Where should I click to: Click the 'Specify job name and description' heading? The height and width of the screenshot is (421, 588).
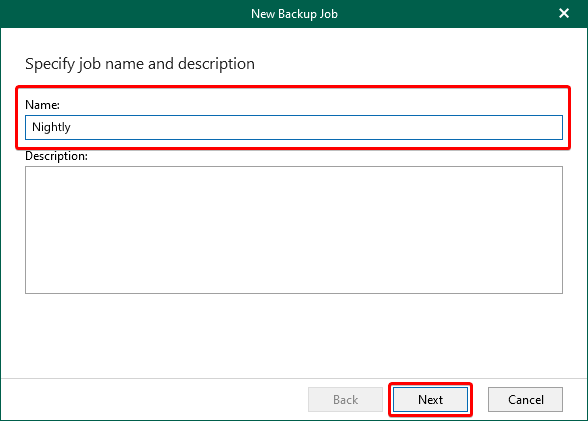[140, 64]
